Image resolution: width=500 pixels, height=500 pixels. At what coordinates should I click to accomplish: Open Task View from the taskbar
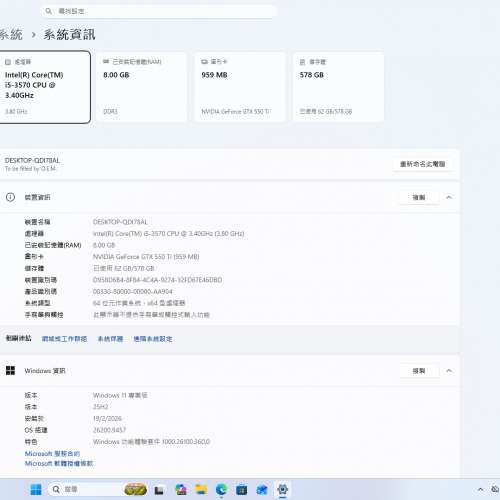pos(159,490)
